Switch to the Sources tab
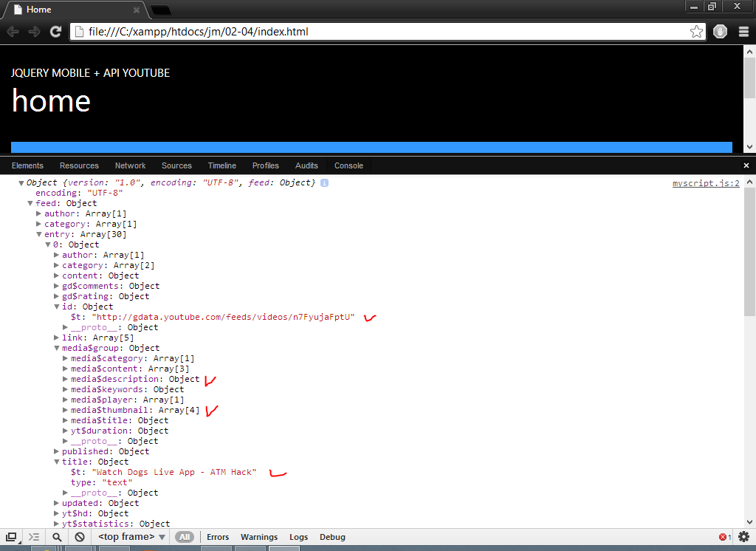This screenshot has width=756, height=551. click(176, 165)
